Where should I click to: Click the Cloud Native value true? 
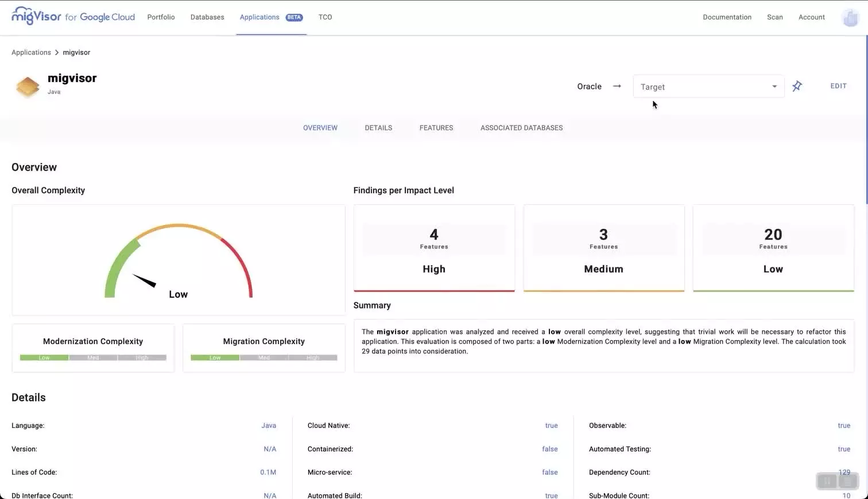[x=551, y=426]
